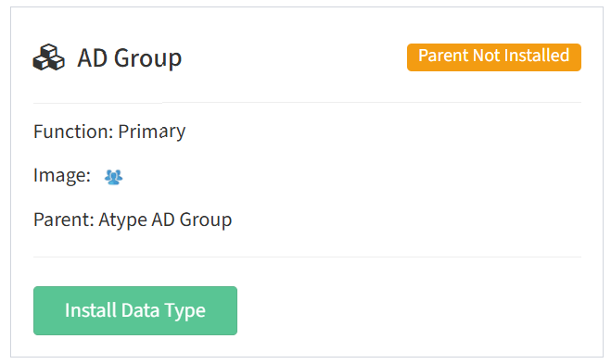This screenshot has width=611, height=364.
Task: Click the divider line below the card title
Action: 307,103
